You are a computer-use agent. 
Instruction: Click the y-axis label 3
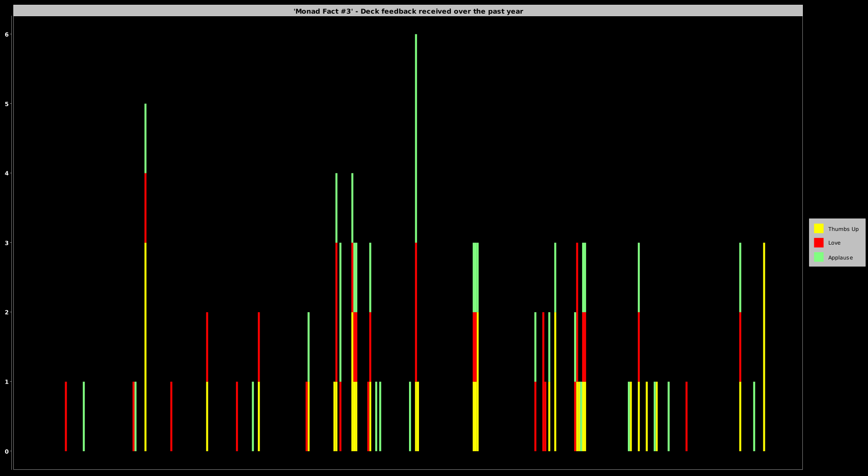pos(7,243)
